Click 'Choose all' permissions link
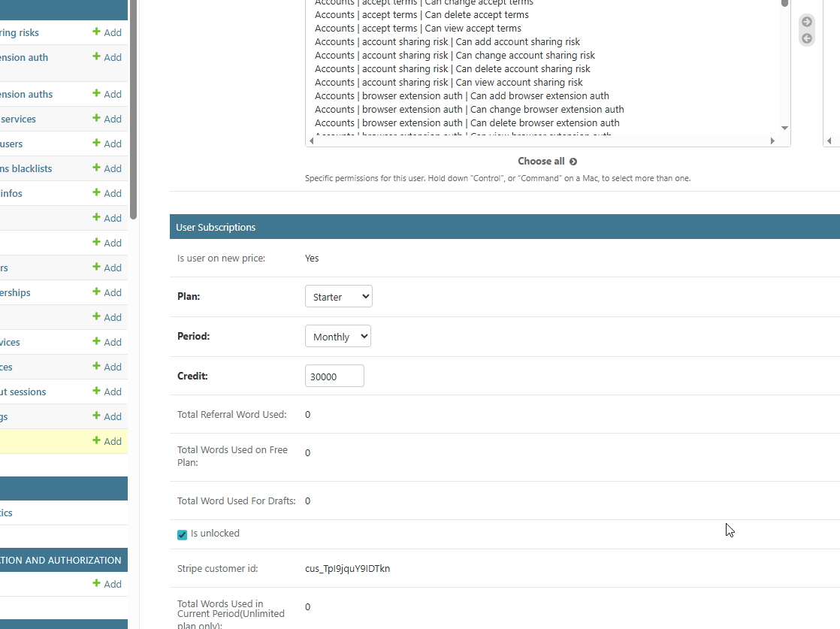This screenshot has height=629, width=840. coord(547,162)
